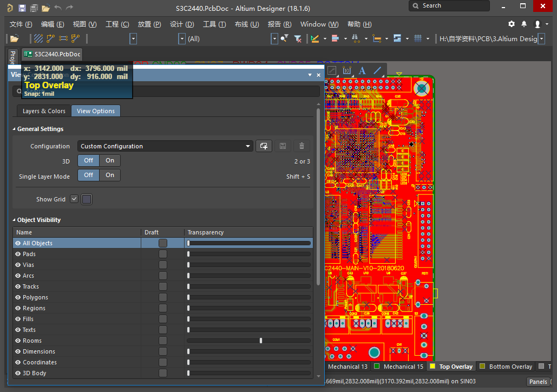Toggle Draft checkbox for Tracks

point(163,286)
